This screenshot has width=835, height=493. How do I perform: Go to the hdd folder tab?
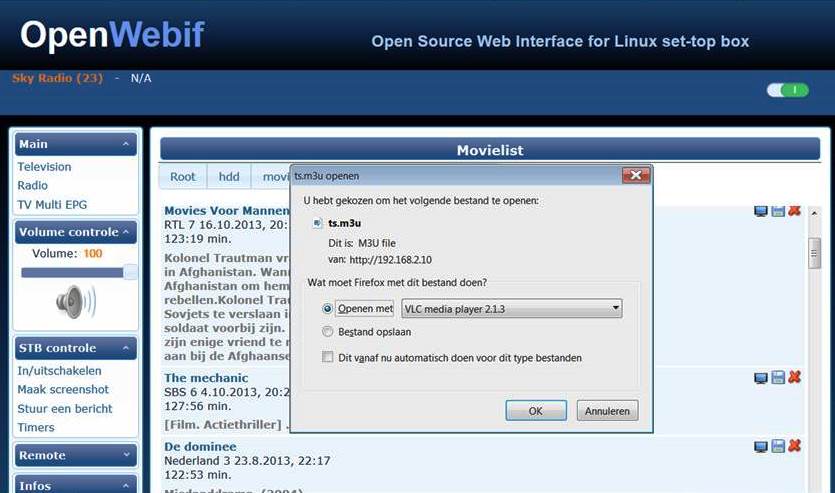click(x=229, y=177)
